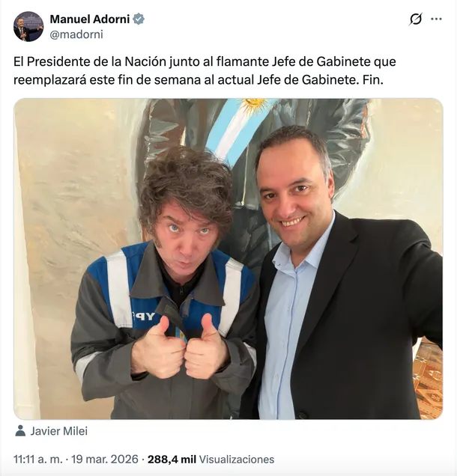Viewport: 457px width, 476px height.
Task: Click the words Presidente de la Nación
Action: [97, 61]
